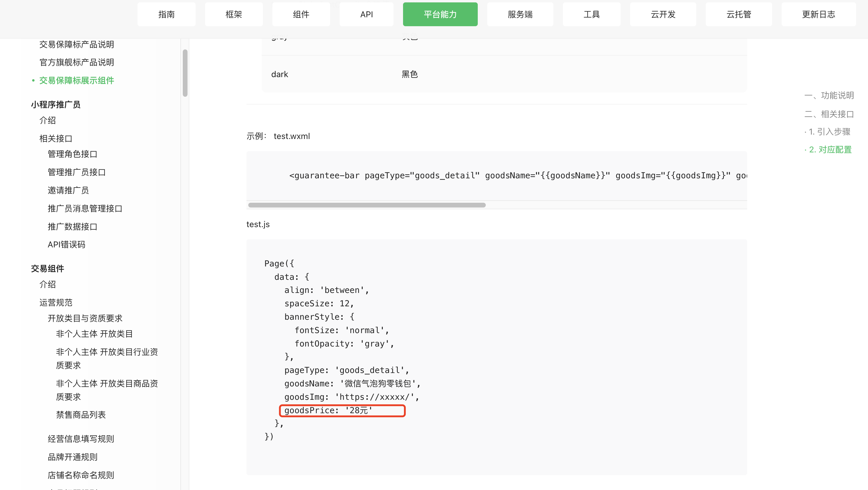Expand 运营规范 under 交易组件

click(56, 302)
